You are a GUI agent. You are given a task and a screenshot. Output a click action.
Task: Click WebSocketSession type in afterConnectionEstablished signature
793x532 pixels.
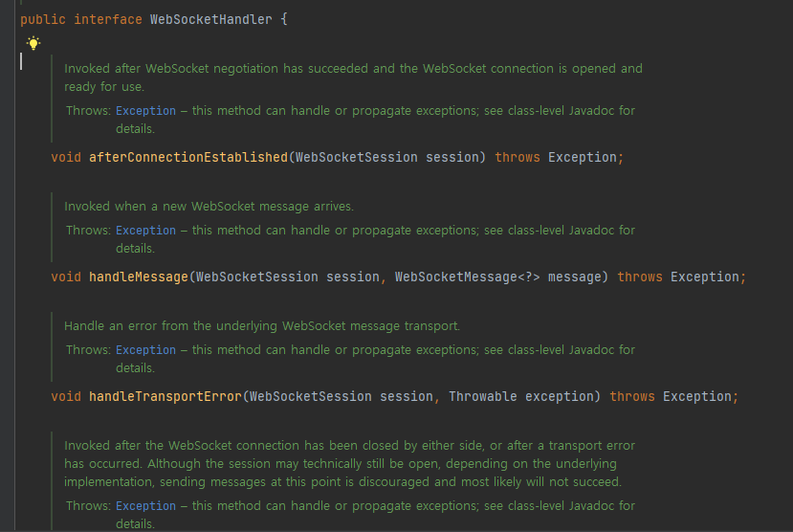point(357,157)
